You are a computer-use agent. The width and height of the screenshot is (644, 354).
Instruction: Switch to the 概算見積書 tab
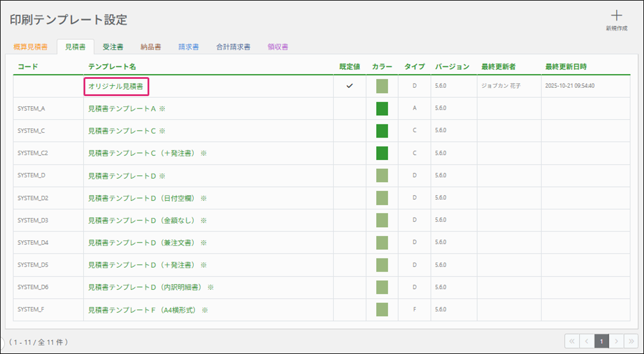30,47
